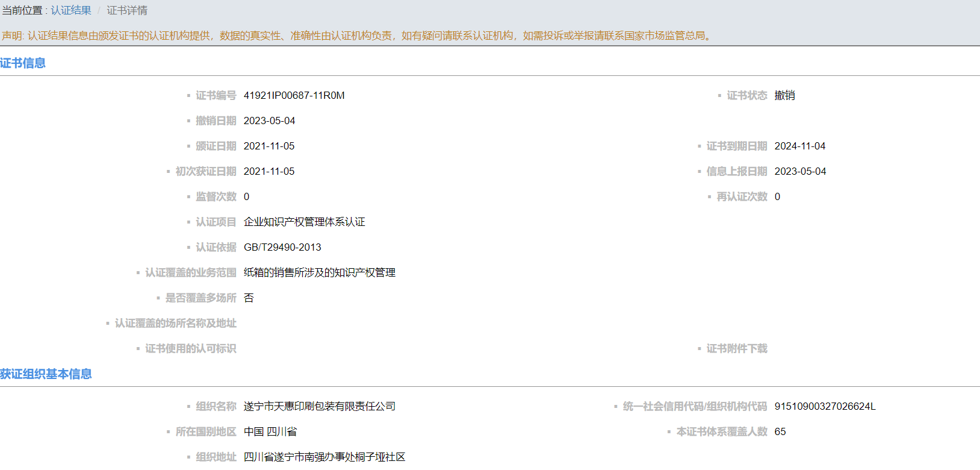The height and width of the screenshot is (470, 980).
Task: Click certificate number 41921IP00687-11R0M
Action: (x=294, y=95)
